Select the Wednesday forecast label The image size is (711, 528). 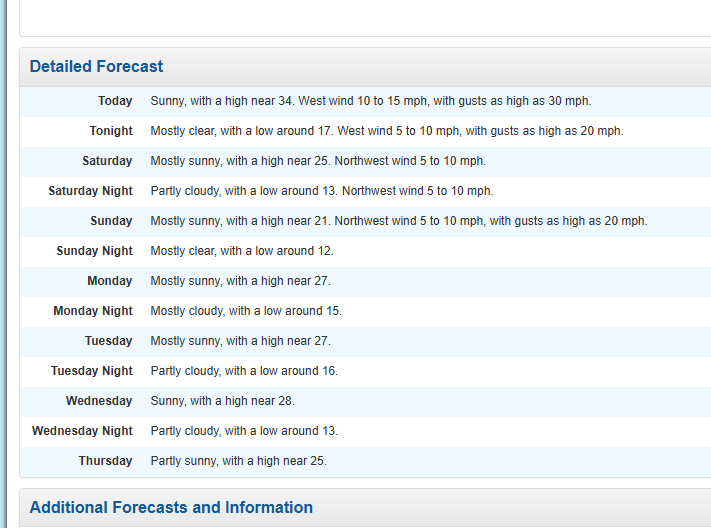pos(99,401)
